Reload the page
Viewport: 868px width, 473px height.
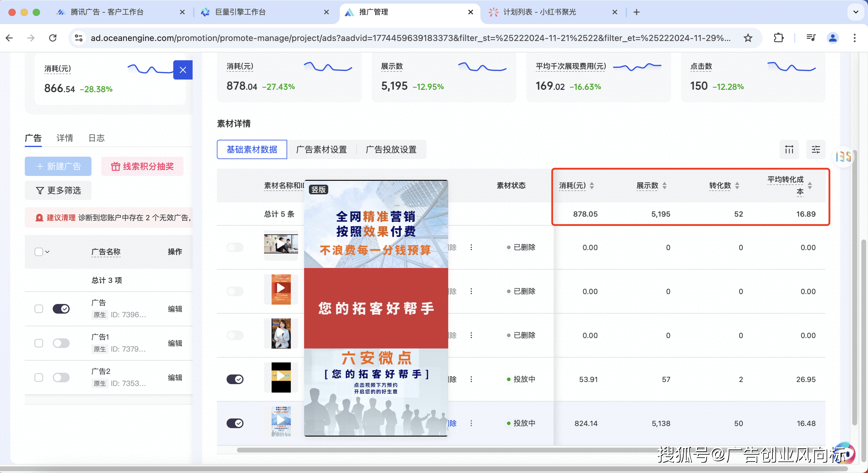53,38
